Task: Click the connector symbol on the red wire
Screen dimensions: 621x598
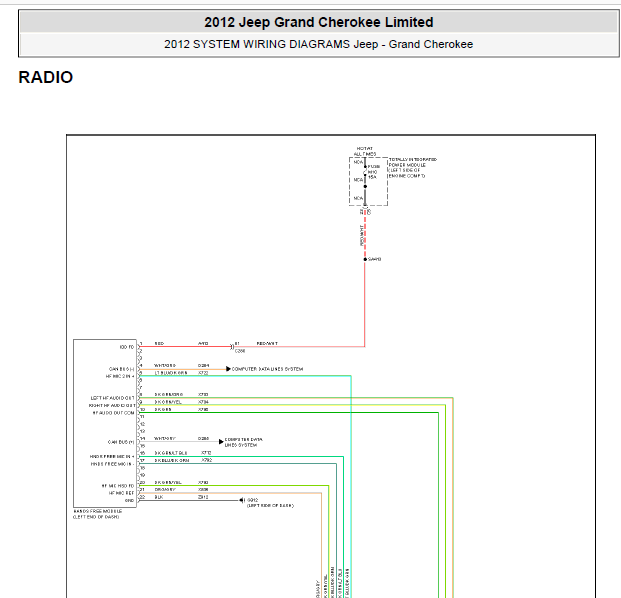Action: (232, 347)
